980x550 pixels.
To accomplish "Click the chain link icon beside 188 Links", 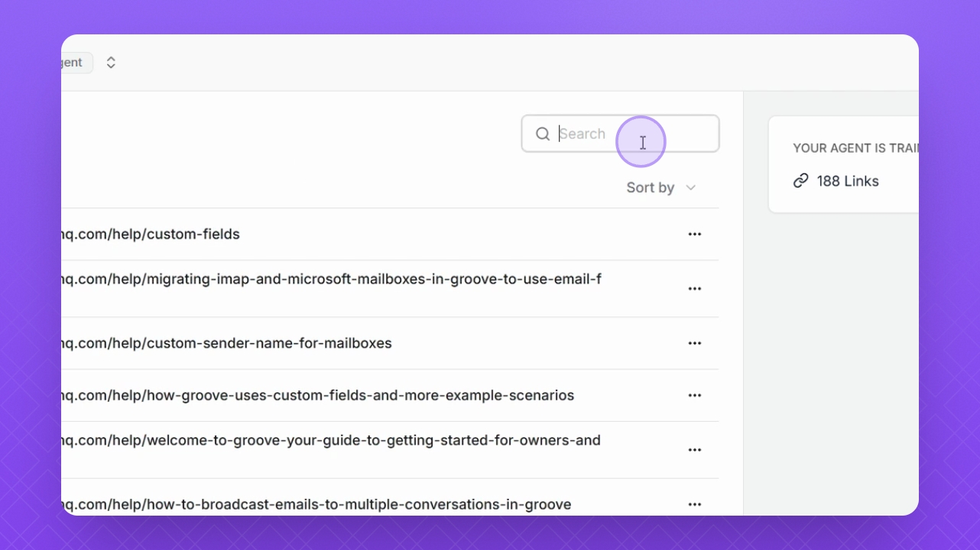I will (x=800, y=181).
